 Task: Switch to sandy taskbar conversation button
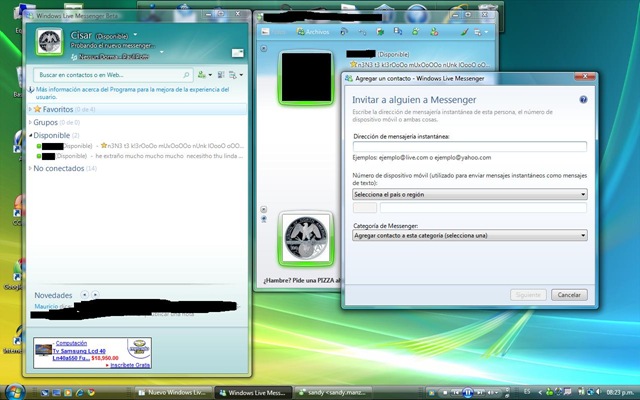click(333, 392)
